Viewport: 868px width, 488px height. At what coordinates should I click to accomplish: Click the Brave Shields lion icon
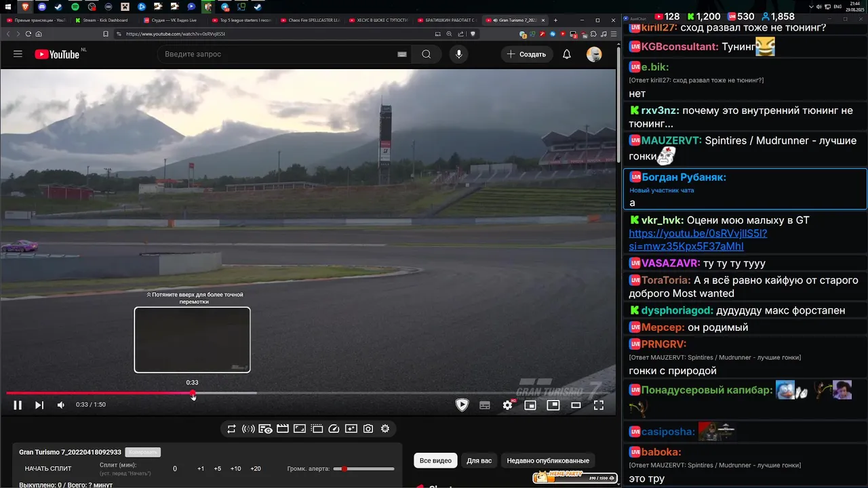(473, 34)
